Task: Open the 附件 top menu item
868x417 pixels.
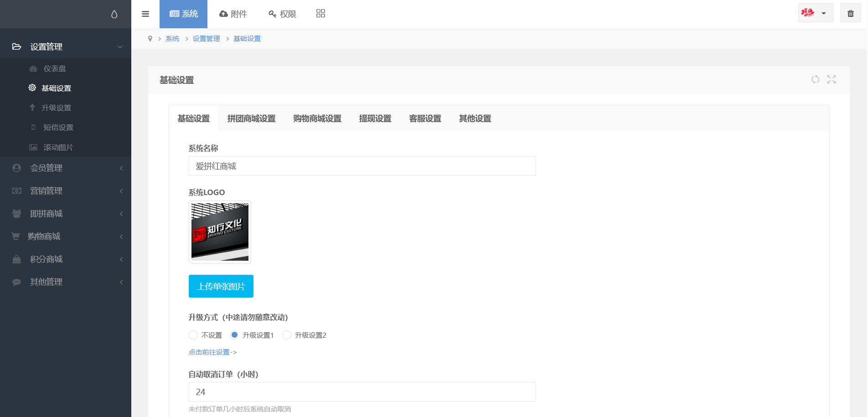Action: click(x=233, y=14)
